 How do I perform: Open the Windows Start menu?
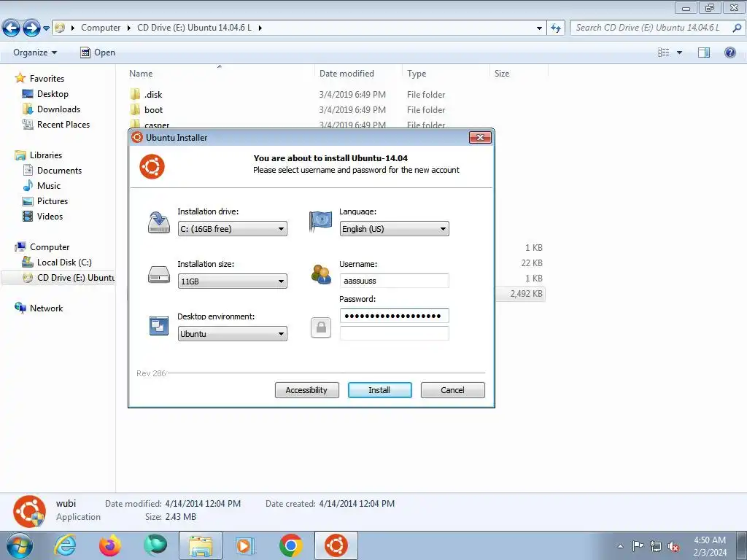(x=20, y=545)
